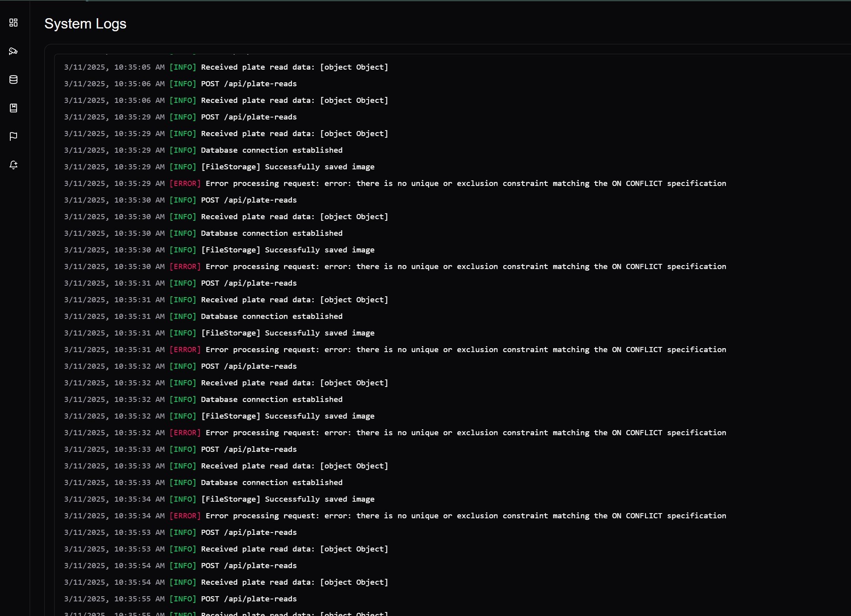The height and width of the screenshot is (616, 851).
Task: Open the database icon in sidebar
Action: [13, 80]
